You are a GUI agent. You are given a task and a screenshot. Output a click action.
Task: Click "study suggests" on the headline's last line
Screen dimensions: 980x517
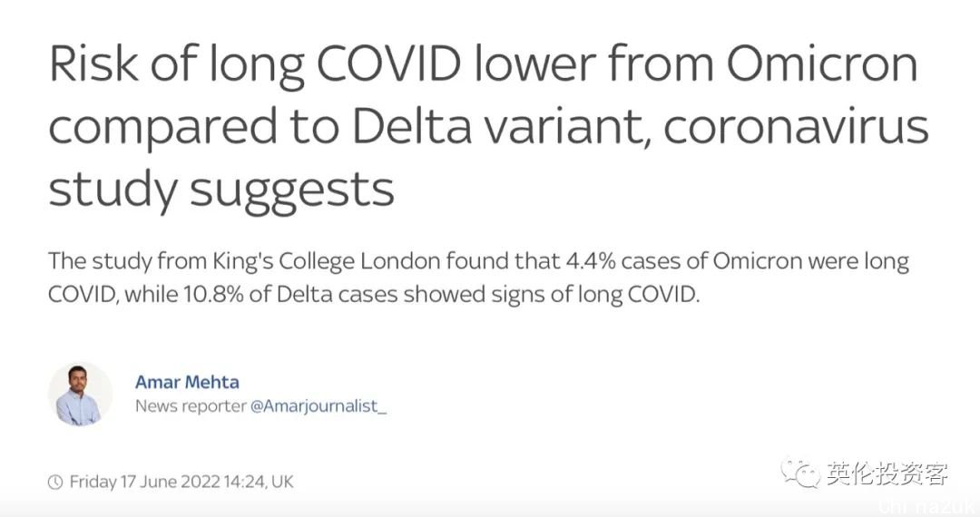coord(221,190)
